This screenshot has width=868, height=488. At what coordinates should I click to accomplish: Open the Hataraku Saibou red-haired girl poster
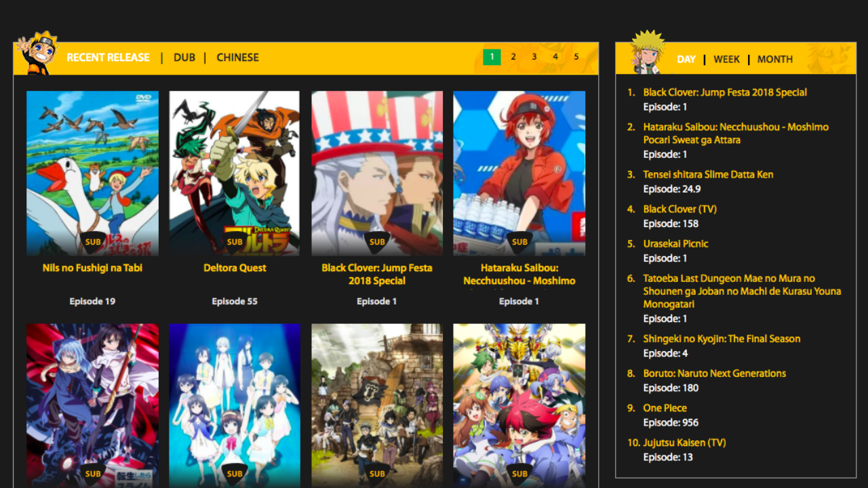click(519, 174)
